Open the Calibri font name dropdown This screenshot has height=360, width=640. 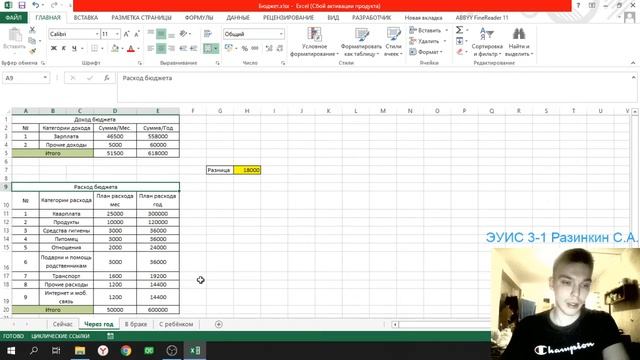97,34
